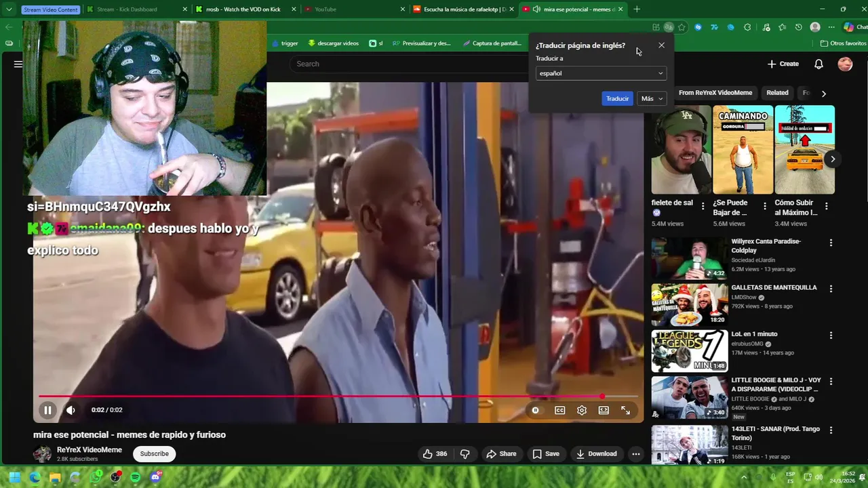This screenshot has width=868, height=488.
Task: Mute the video with the speaker icon
Action: [71, 410]
